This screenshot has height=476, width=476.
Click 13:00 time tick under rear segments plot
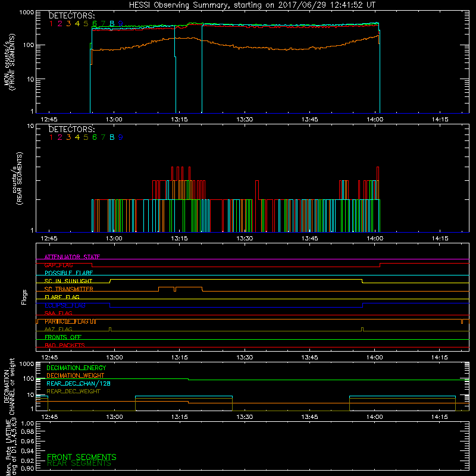pos(114,239)
